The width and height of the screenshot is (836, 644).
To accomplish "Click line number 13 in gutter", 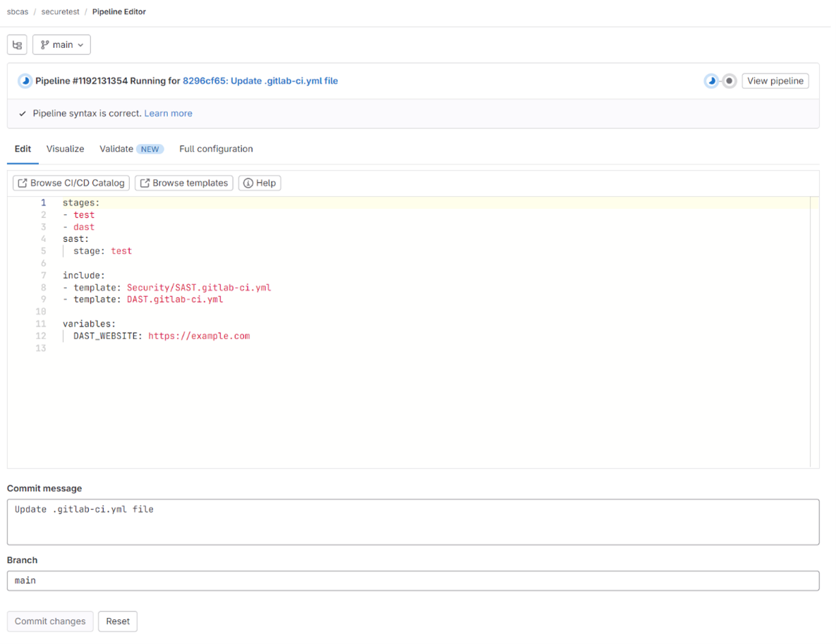I will (41, 348).
